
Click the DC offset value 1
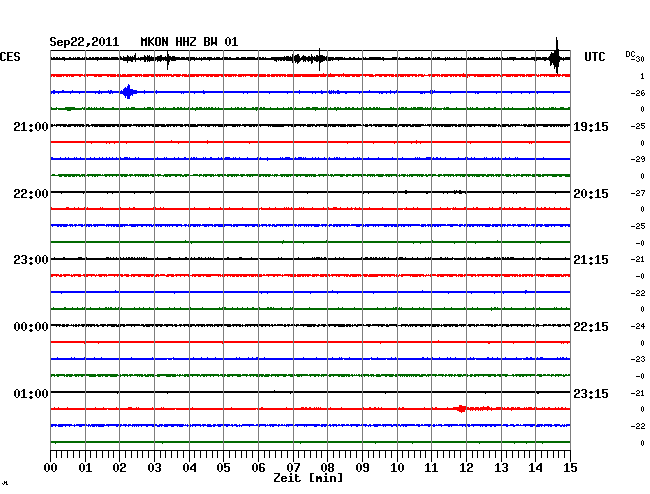[x=642, y=76]
